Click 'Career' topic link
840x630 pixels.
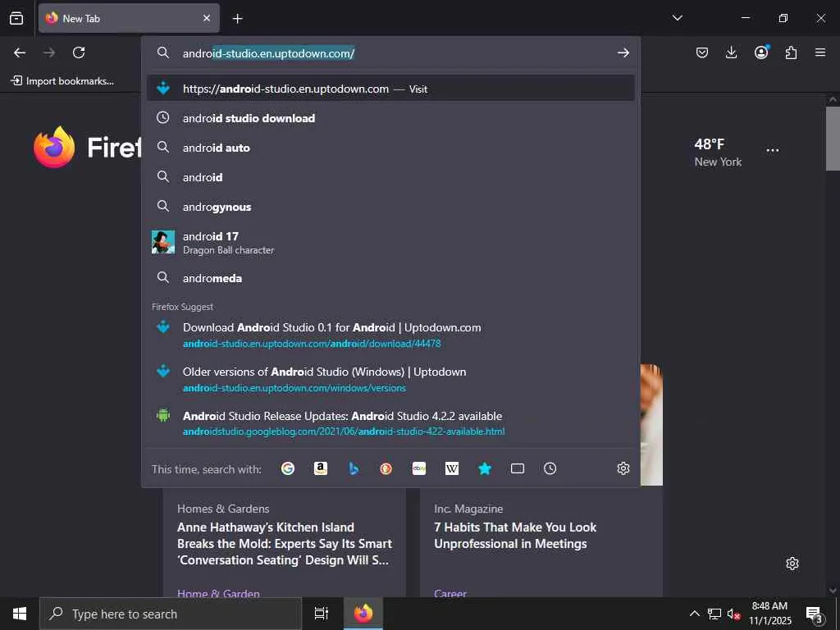(450, 593)
